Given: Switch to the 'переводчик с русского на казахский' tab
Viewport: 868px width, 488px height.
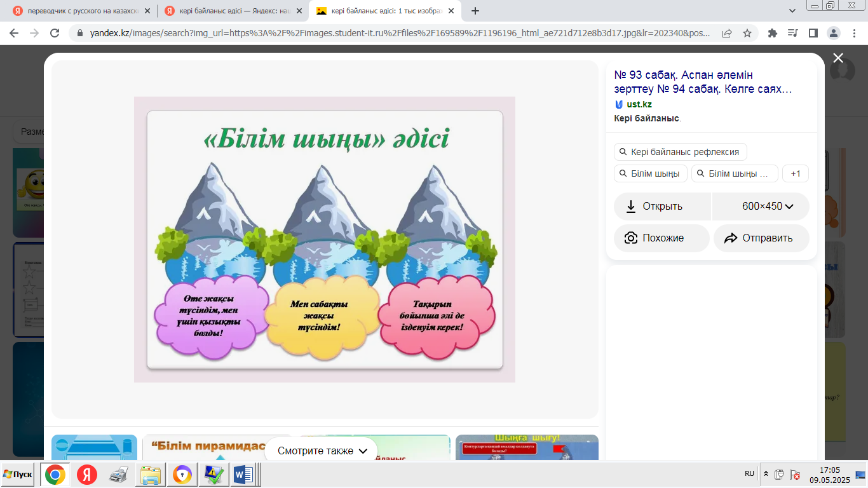Looking at the screenshot, I should click(x=82, y=11).
